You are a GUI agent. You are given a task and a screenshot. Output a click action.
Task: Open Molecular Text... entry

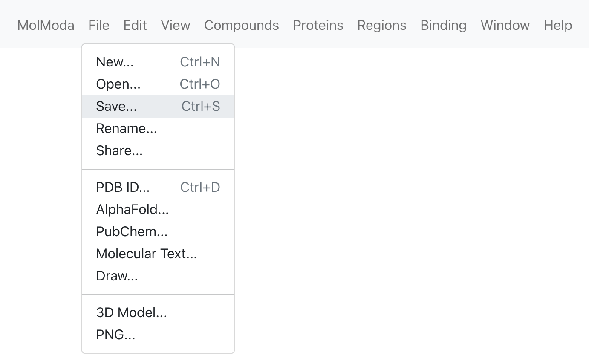pos(158,254)
